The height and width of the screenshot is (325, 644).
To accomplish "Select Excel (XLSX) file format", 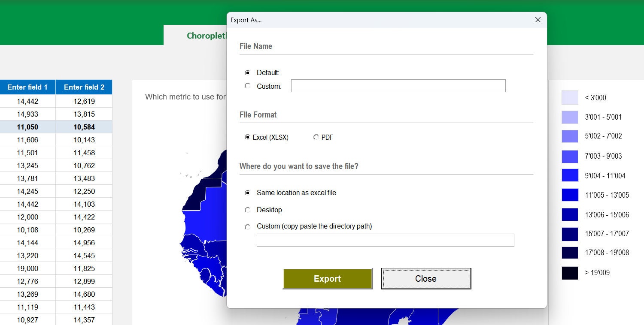I will [x=247, y=137].
